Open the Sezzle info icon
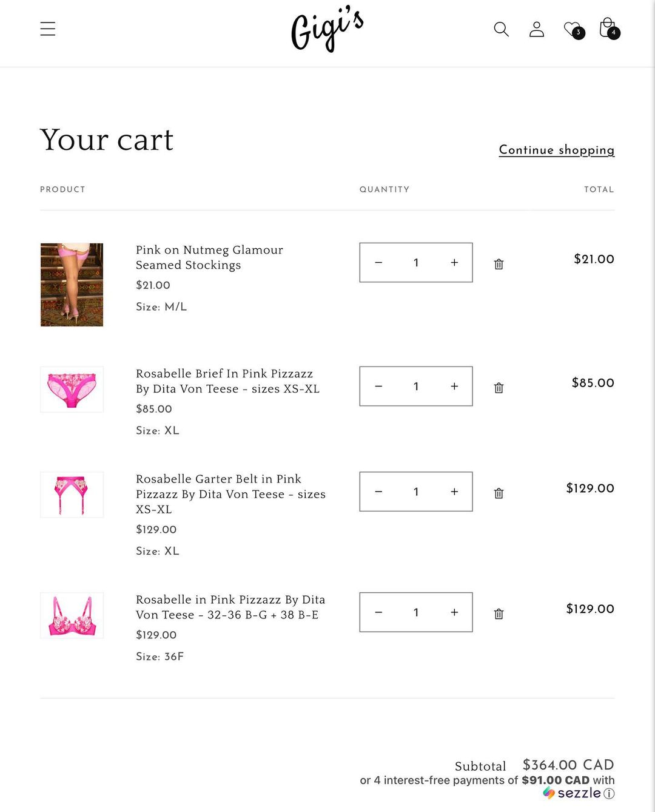This screenshot has height=812, width=655. click(x=609, y=794)
